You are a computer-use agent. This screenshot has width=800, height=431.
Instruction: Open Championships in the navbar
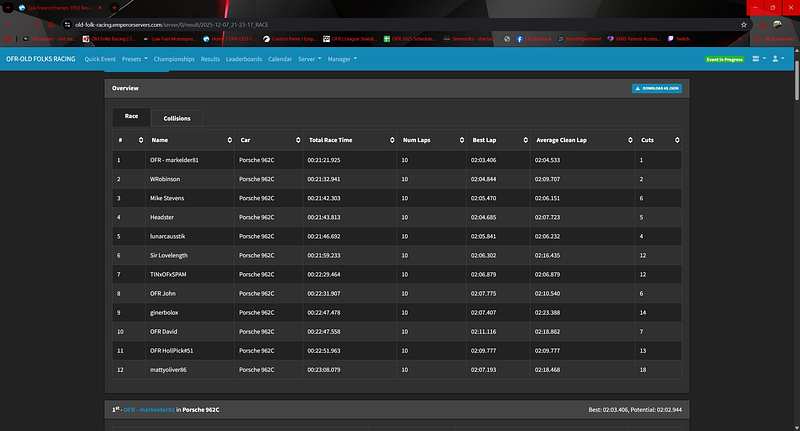(x=174, y=59)
